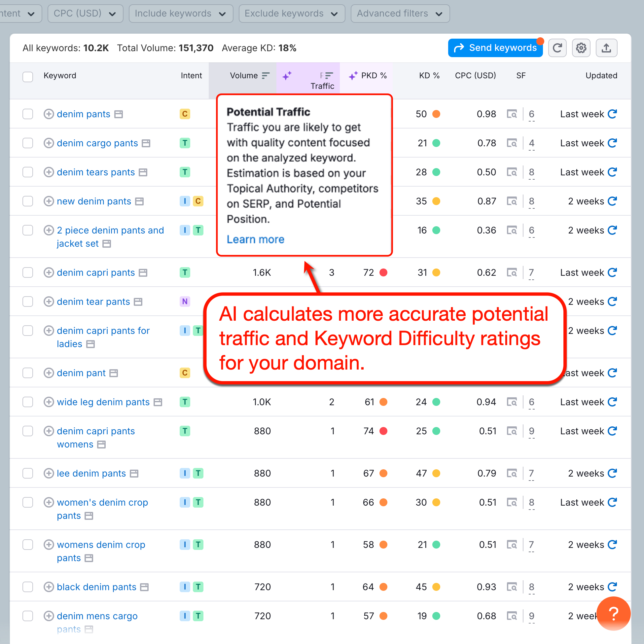Check the denim pants row checkbox
Viewport: 644px width, 644px height.
pyautogui.click(x=28, y=114)
